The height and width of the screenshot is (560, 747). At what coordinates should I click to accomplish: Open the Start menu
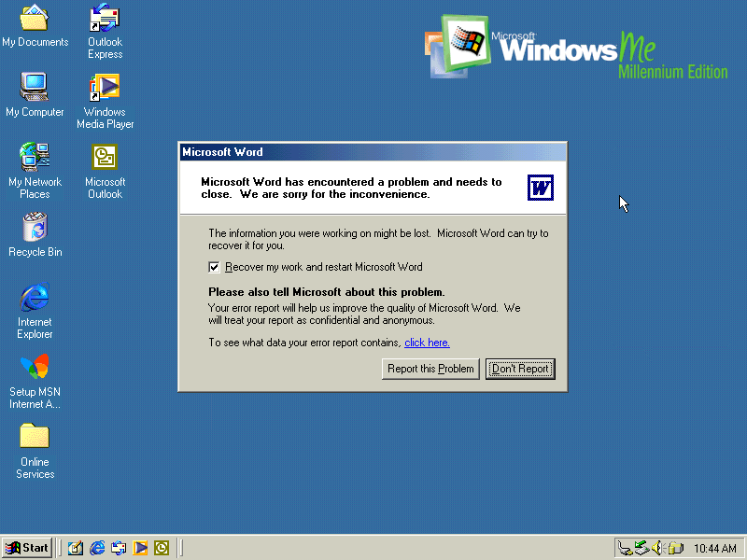[27, 548]
